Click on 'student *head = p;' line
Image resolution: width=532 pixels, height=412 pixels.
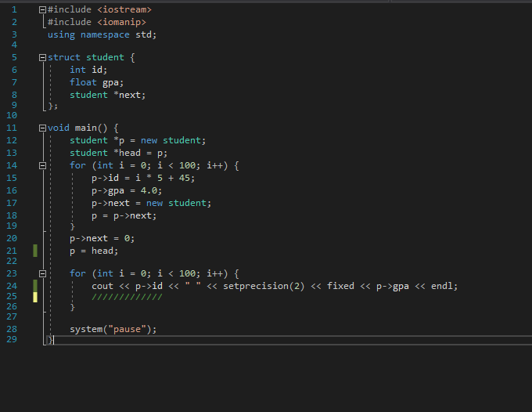coord(118,154)
